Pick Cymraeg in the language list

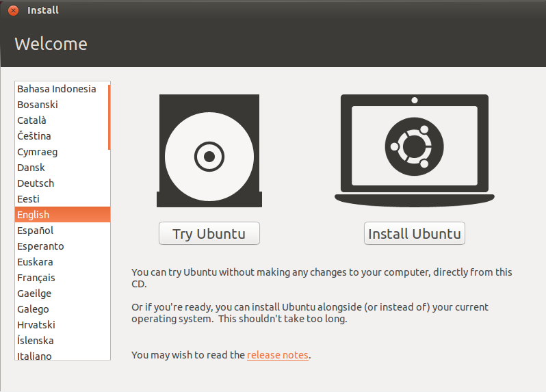[x=62, y=152]
